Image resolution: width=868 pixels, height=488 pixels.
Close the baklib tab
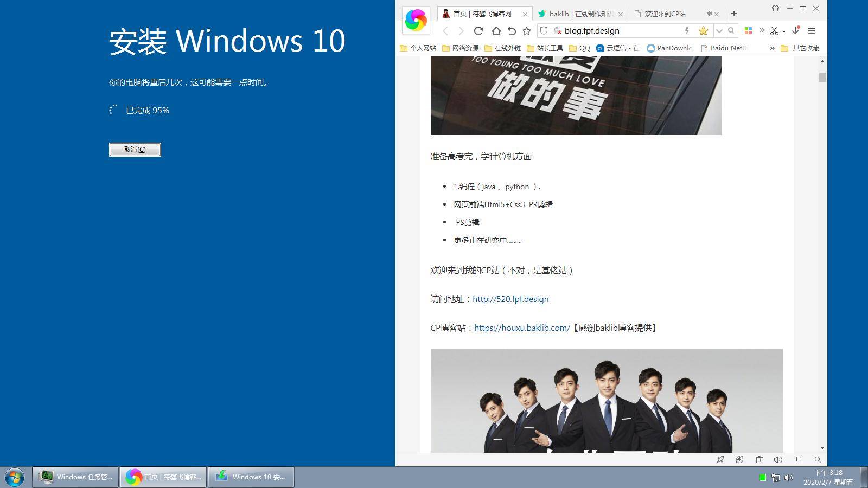tap(621, 14)
